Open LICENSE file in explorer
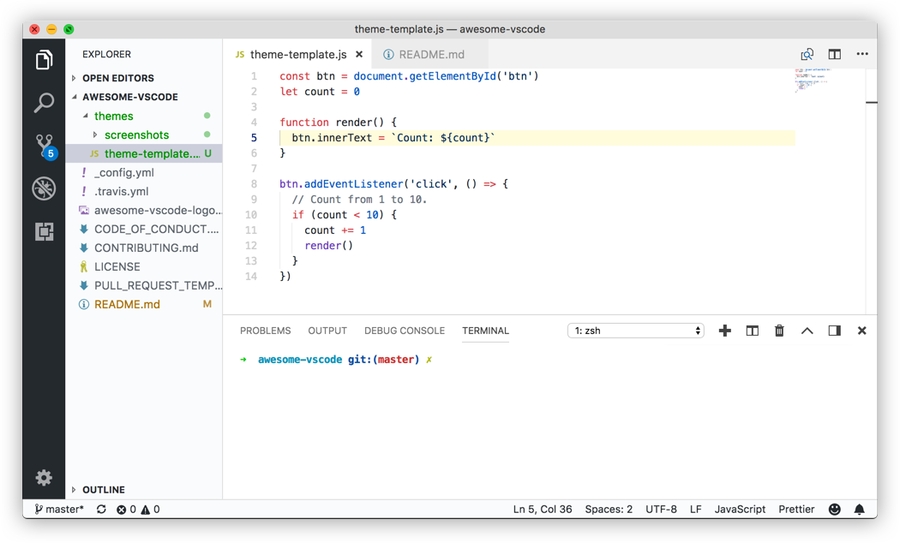Viewport: 900px width, 543px height. point(117,267)
